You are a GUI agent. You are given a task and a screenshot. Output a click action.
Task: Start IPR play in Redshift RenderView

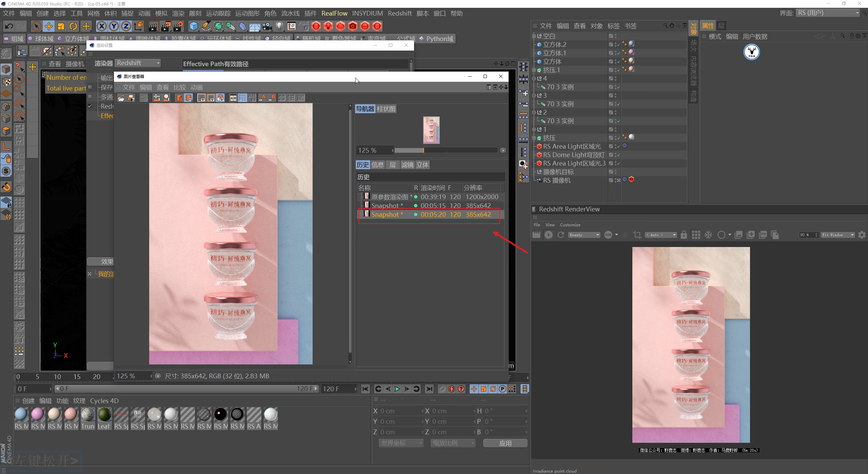tap(548, 235)
